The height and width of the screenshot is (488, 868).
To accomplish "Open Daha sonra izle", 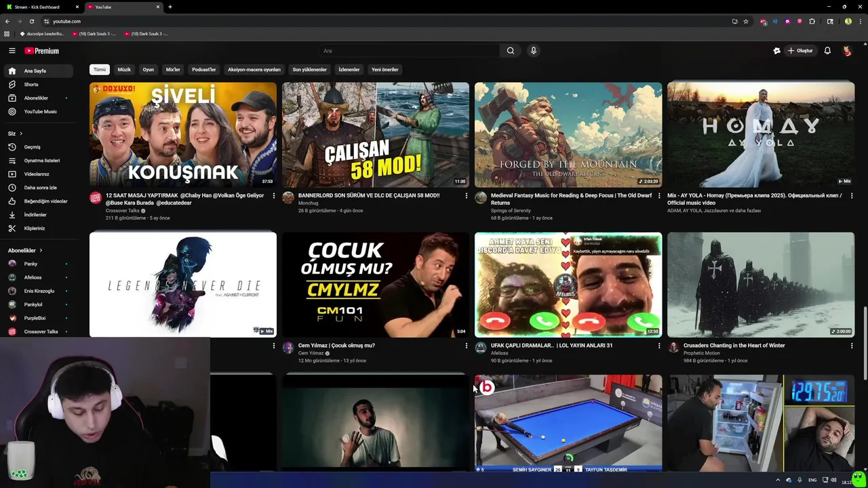I will 40,188.
